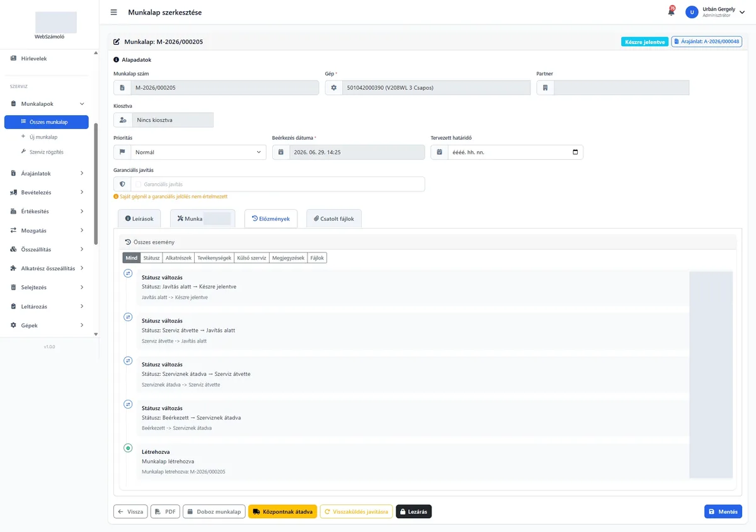Click the Visszaküldés javításra button
This screenshot has width=756, height=532.
357,512
